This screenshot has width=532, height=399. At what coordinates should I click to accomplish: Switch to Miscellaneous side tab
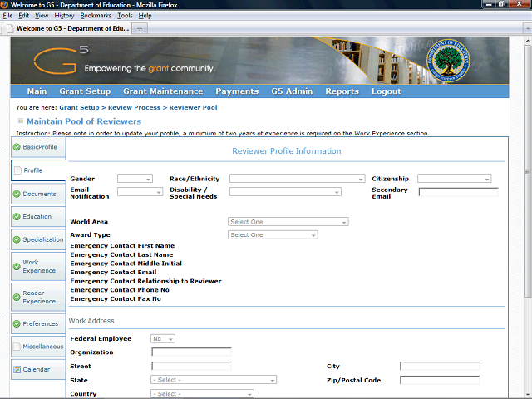pyautogui.click(x=38, y=347)
